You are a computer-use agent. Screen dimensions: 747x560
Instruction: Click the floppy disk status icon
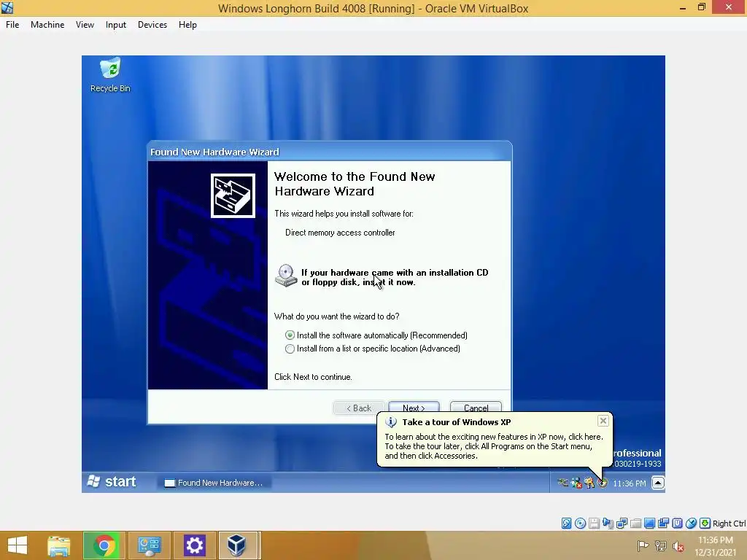pos(594,524)
